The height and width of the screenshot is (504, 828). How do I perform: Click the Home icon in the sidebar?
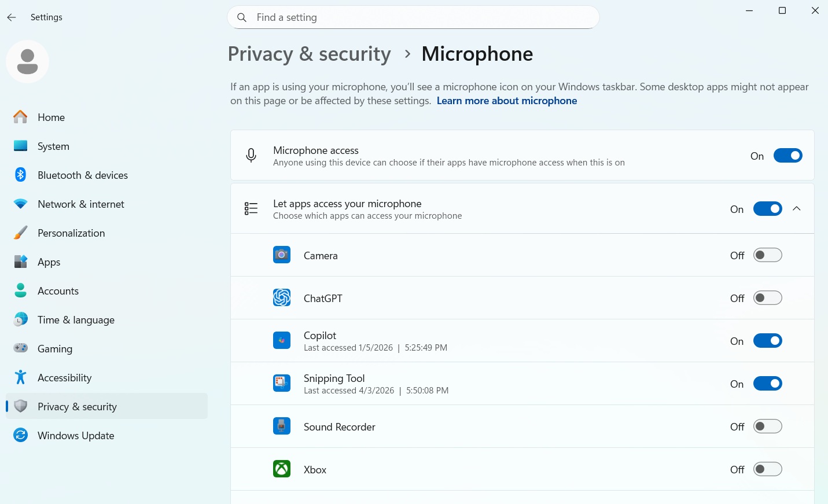point(20,117)
